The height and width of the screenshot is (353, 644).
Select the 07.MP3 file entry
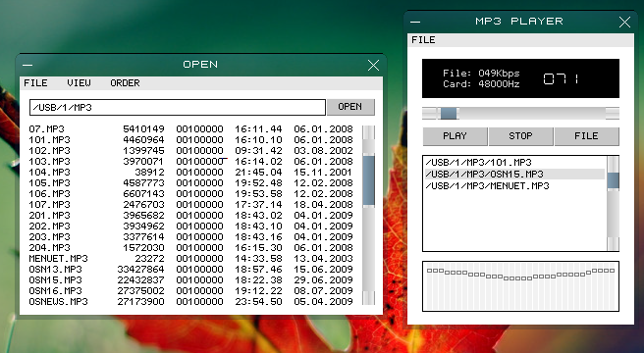pyautogui.click(x=191, y=128)
